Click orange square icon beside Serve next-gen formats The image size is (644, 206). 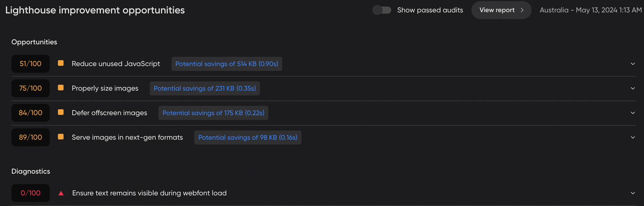tap(61, 137)
